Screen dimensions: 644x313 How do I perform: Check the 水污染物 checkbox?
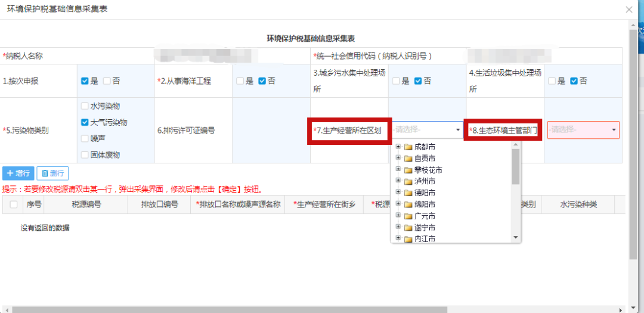coord(85,106)
